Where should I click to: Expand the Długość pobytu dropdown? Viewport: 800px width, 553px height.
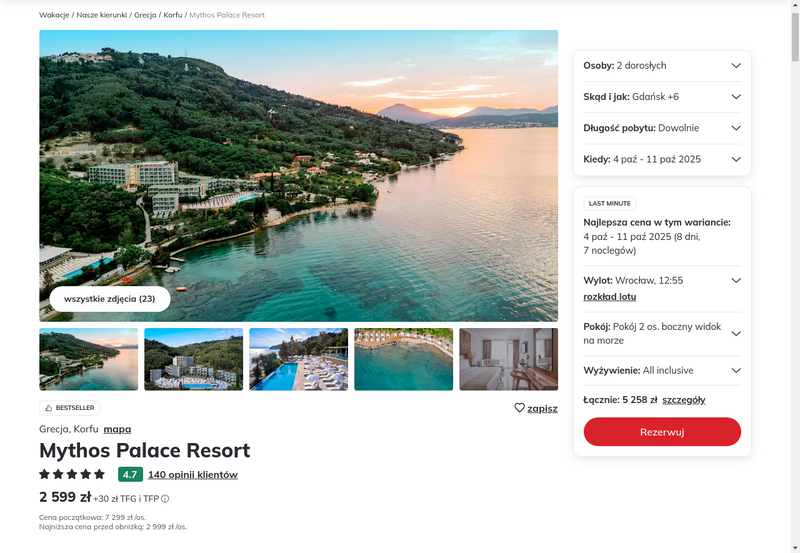[662, 128]
